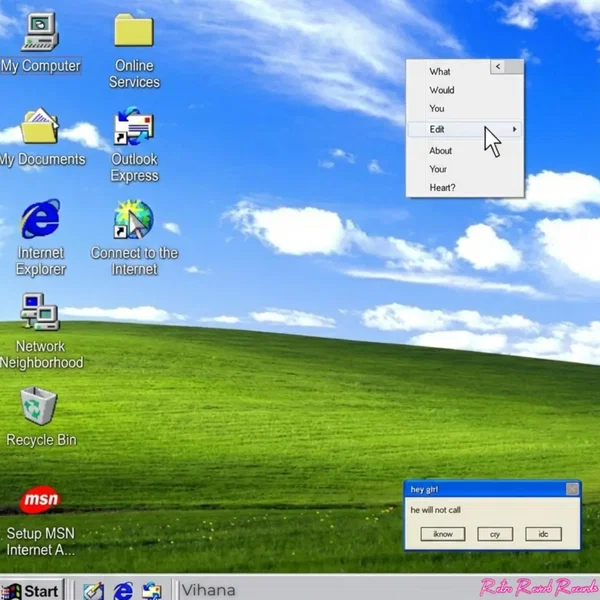Choose "Heart?" from the context menu

point(442,187)
